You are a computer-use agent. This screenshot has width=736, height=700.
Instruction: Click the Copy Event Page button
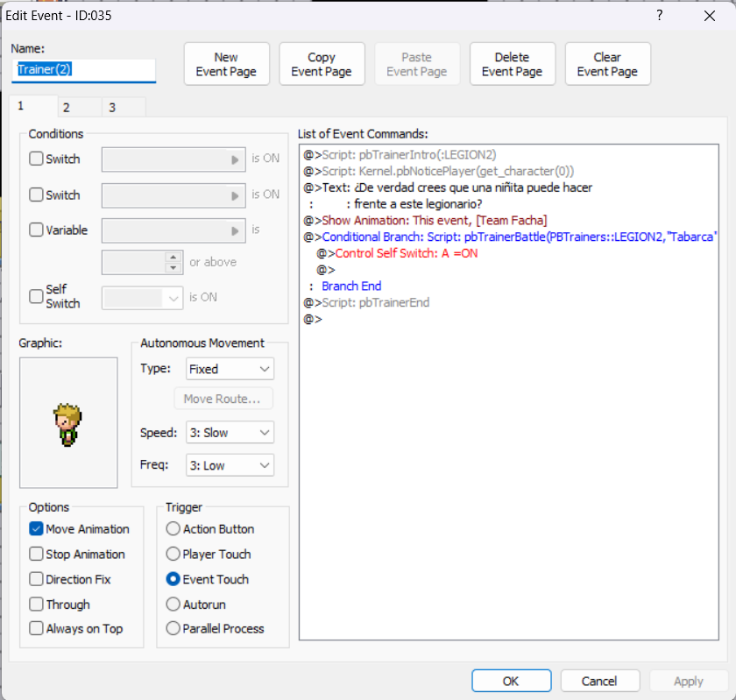point(322,64)
